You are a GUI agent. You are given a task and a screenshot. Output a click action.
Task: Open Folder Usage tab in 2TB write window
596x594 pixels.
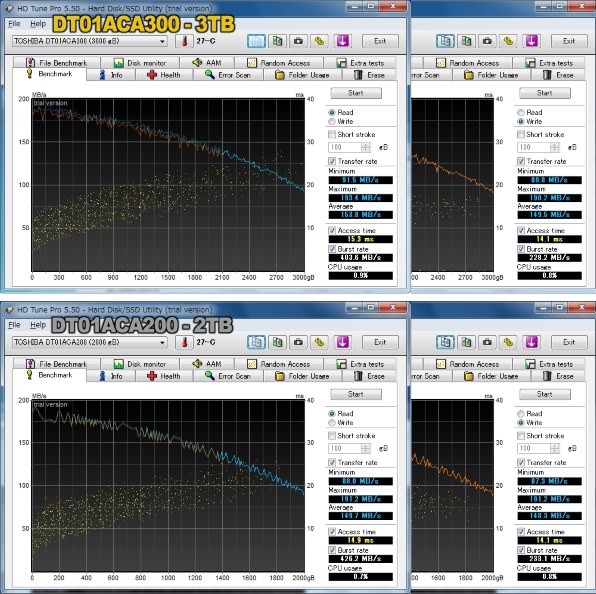coord(491,376)
